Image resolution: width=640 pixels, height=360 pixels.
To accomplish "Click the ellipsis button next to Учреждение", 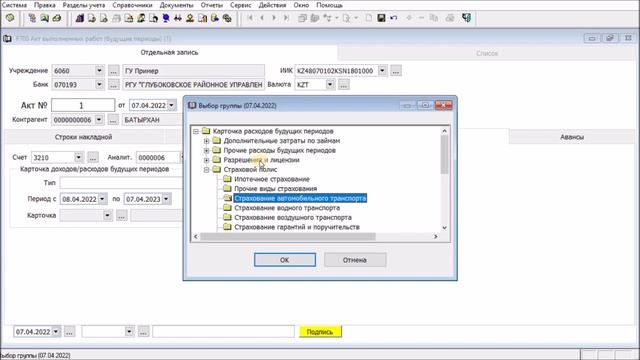I will point(113,71).
